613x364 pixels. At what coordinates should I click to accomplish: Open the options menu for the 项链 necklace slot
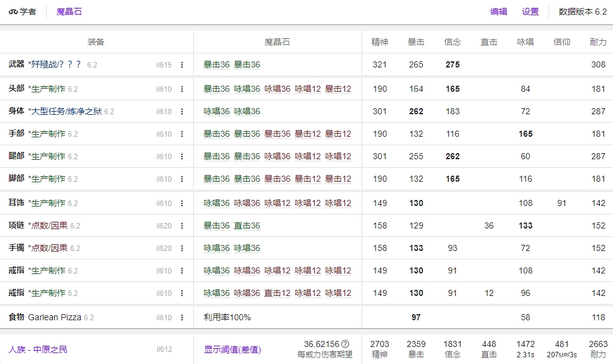click(183, 225)
